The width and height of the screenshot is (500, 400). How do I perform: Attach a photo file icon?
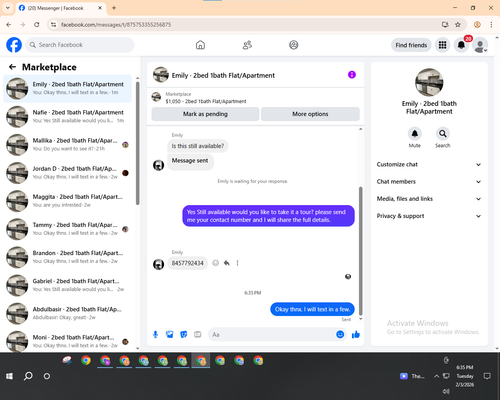pyautogui.click(x=170, y=334)
